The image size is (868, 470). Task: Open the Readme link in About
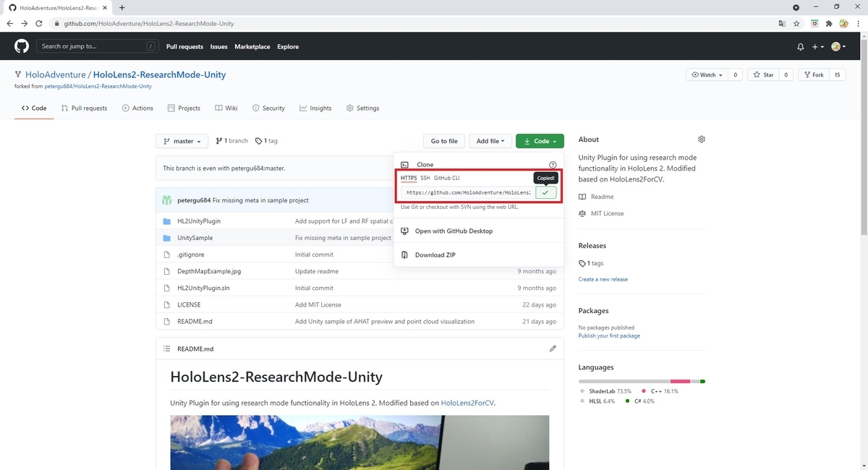click(x=602, y=197)
